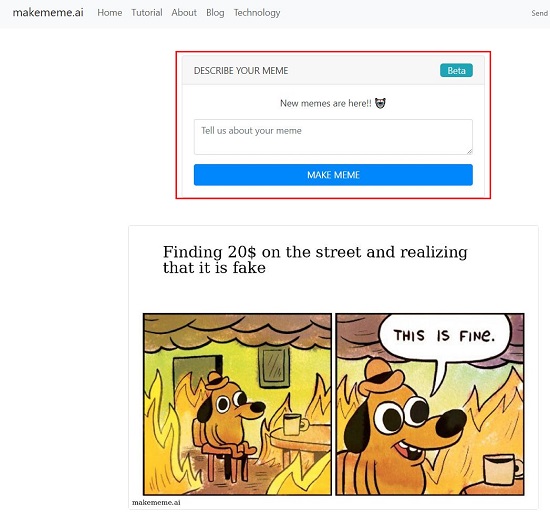Viewport: 550px width, 517px height.
Task: Click the textarea resize grip corner
Action: [x=469, y=151]
